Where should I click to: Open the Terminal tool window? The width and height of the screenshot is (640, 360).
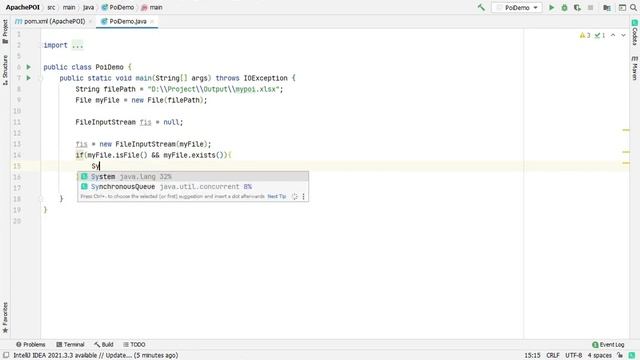[x=70, y=344]
